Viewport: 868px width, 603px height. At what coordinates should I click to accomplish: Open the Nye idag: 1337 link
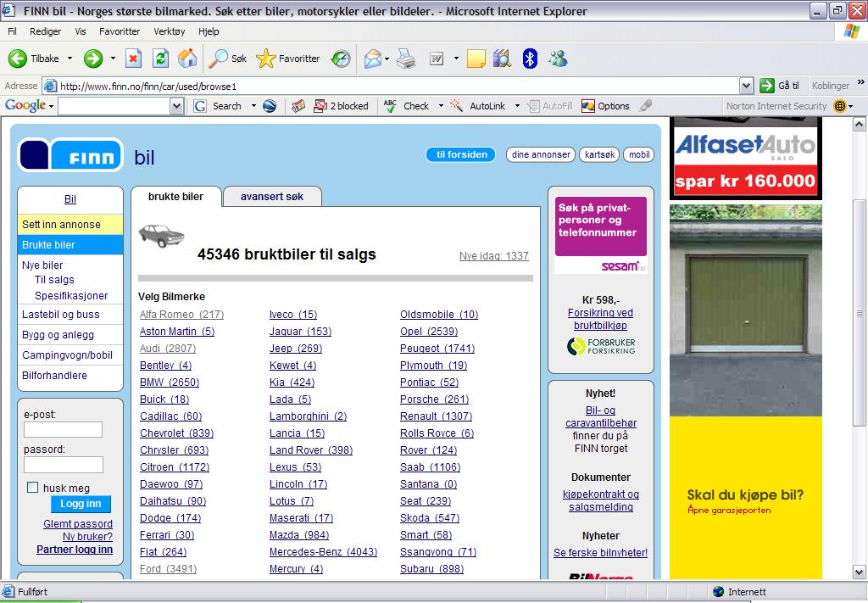494,256
